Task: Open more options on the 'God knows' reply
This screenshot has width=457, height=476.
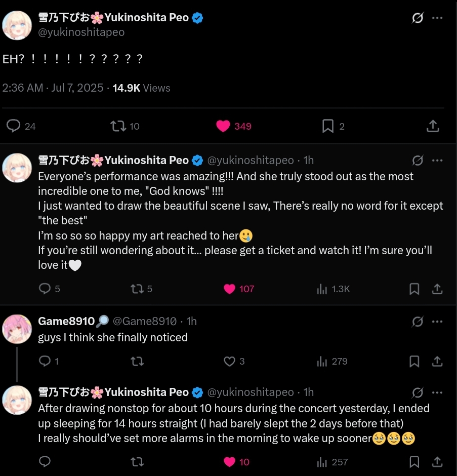Action: (437, 161)
